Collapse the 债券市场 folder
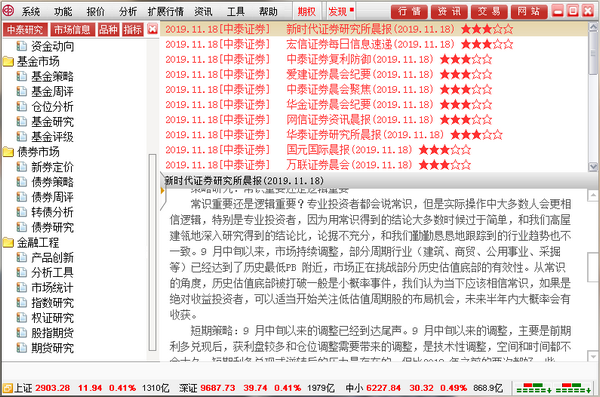Image resolution: width=600 pixels, height=397 pixels. click(8, 152)
